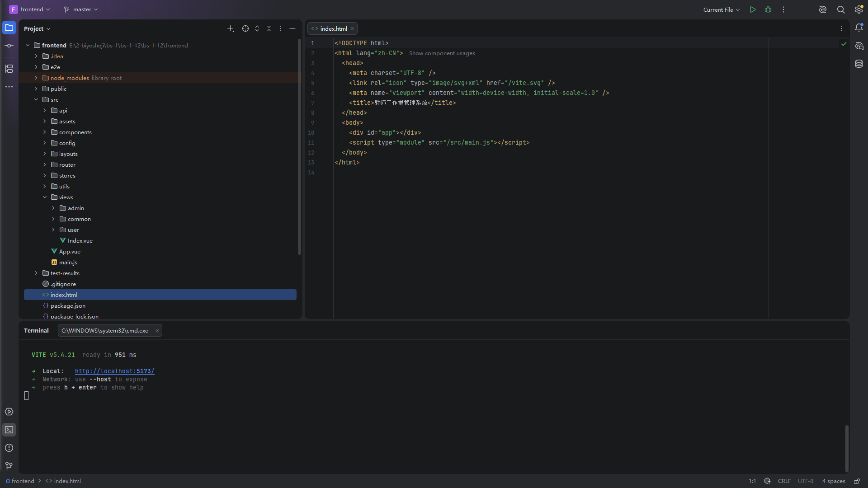
Task: Open the frontend project dropdown
Action: 30,9
